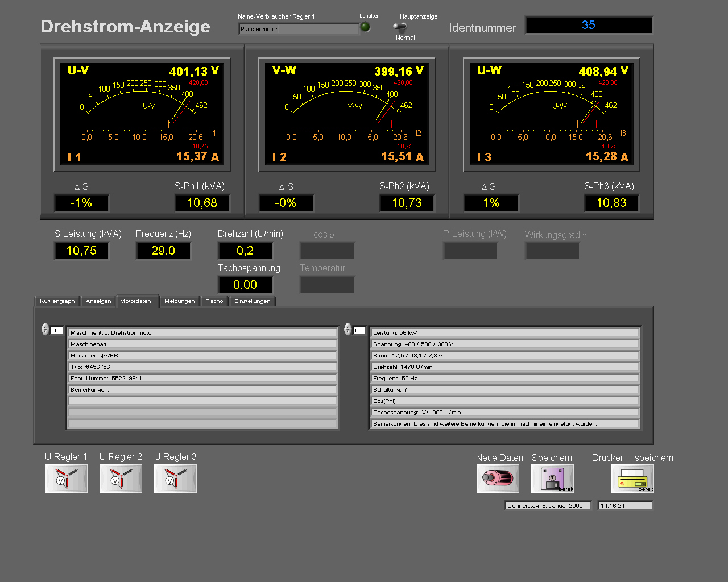Click the right array index stepper
Image resolution: width=728 pixels, height=582 pixels.
pos(348,329)
